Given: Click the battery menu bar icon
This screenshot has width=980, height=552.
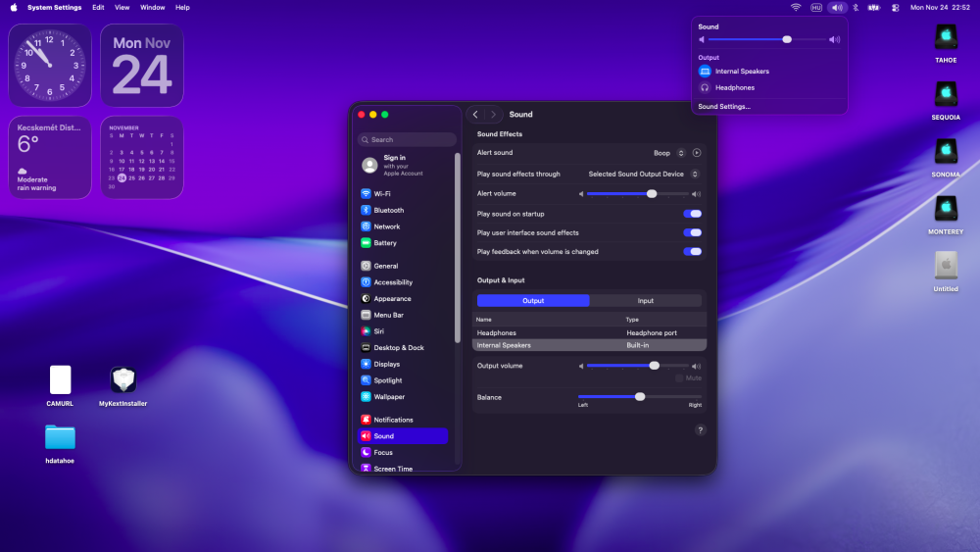Looking at the screenshot, I should 874,8.
